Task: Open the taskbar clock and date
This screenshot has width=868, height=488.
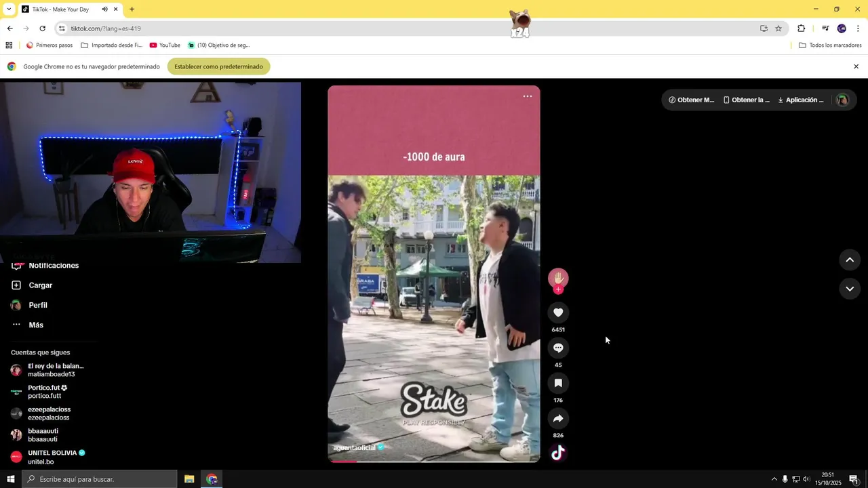Action: pyautogui.click(x=828, y=479)
